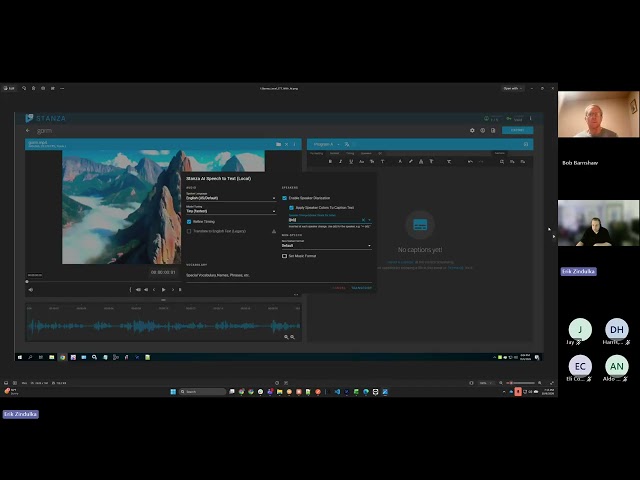The image size is (640, 480).
Task: Click Transcribe in speech to text dialog
Action: 362,288
